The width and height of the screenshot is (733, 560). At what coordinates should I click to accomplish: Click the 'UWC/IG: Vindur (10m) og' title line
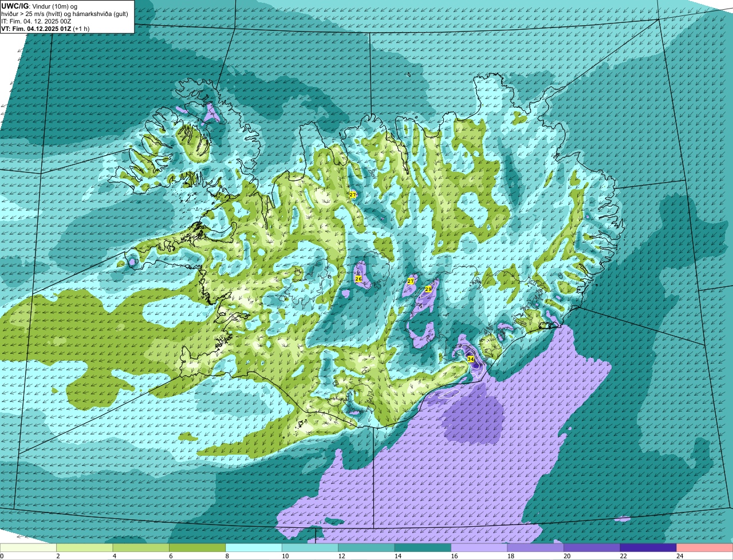pyautogui.click(x=40, y=6)
